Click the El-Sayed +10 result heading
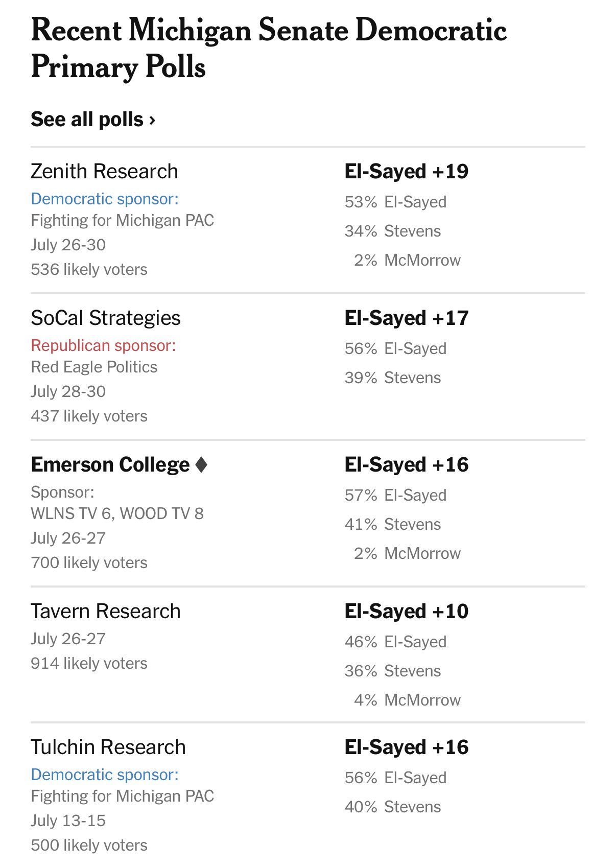 pos(407,611)
